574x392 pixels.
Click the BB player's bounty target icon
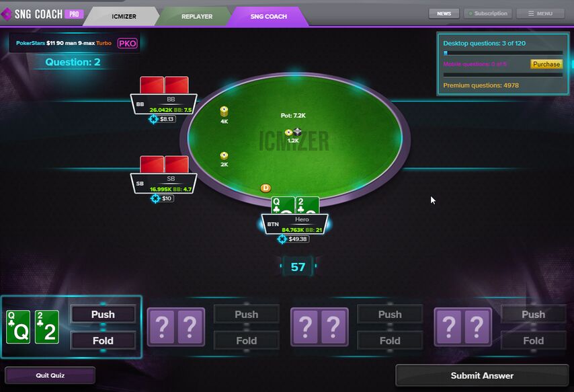pos(153,119)
